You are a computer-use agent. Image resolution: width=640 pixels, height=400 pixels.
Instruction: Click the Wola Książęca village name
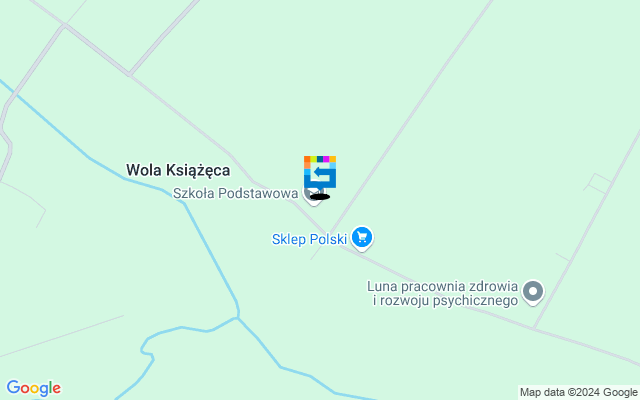(178, 170)
